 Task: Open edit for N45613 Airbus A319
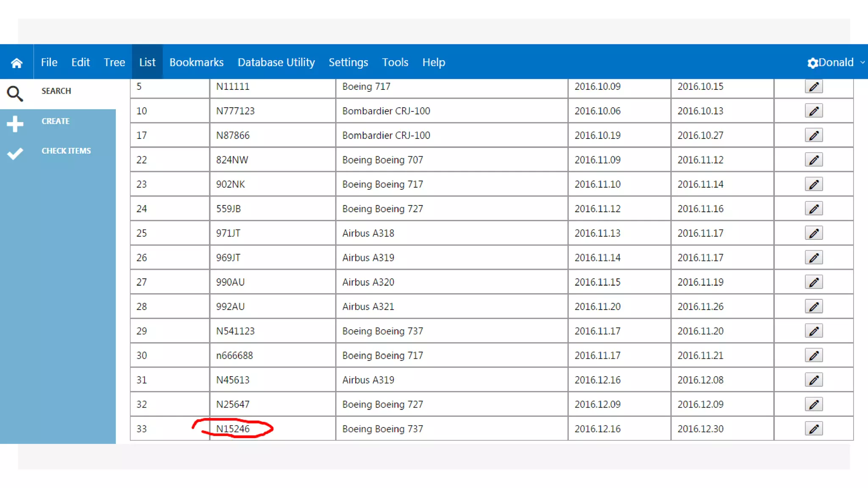(813, 380)
